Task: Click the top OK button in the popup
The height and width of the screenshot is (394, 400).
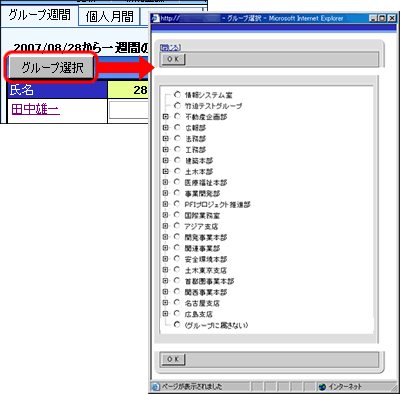Action: 173,59
